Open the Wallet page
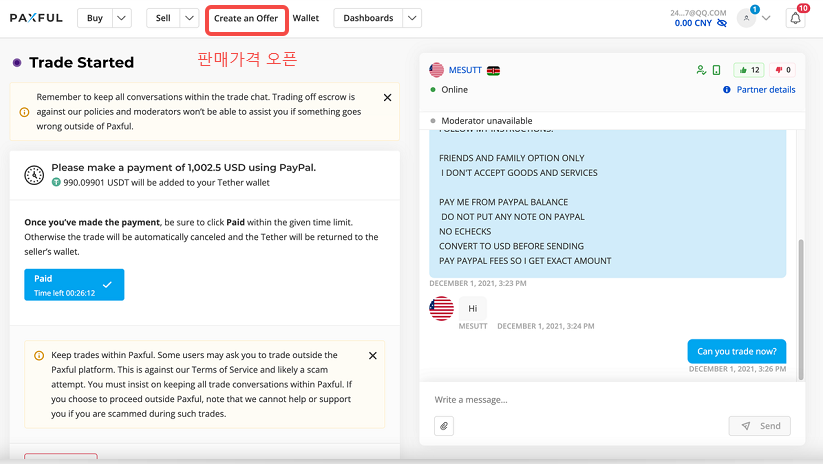Image resolution: width=823 pixels, height=464 pixels. [305, 18]
